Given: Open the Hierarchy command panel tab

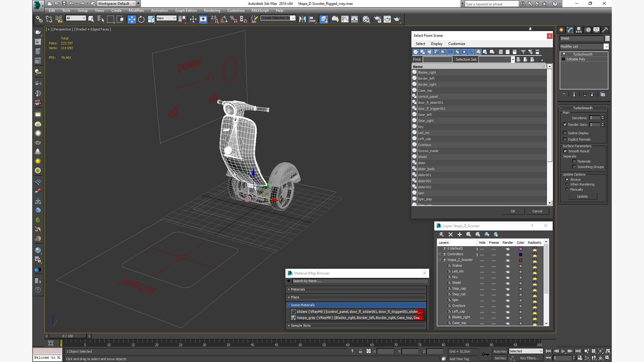Looking at the screenshot, I should coord(579,30).
